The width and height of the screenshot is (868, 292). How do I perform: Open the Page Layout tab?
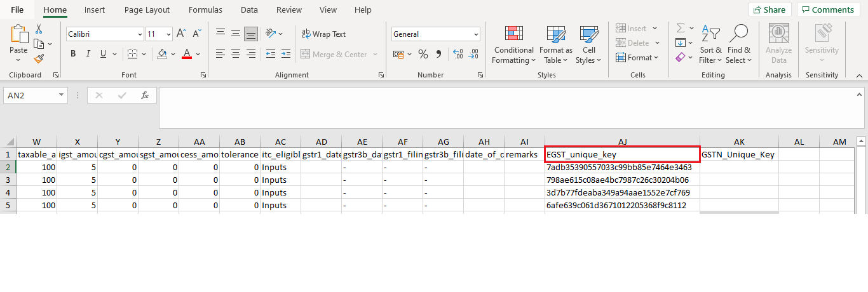click(x=147, y=10)
